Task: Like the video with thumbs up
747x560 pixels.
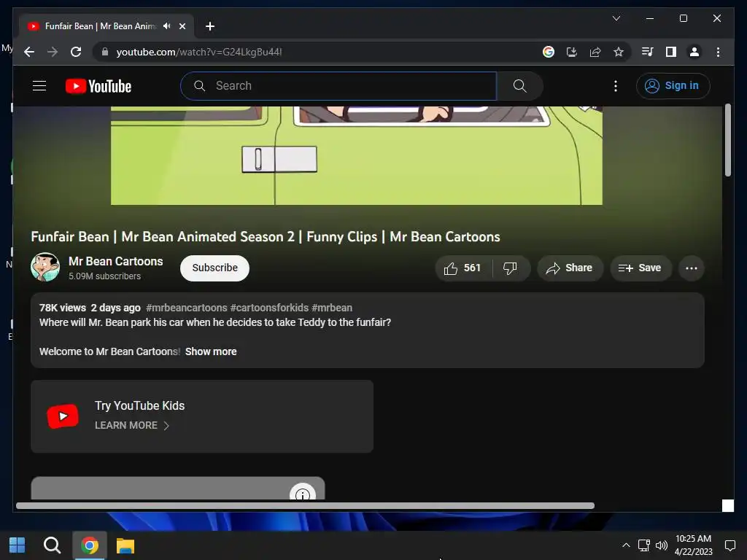Action: tap(463, 268)
